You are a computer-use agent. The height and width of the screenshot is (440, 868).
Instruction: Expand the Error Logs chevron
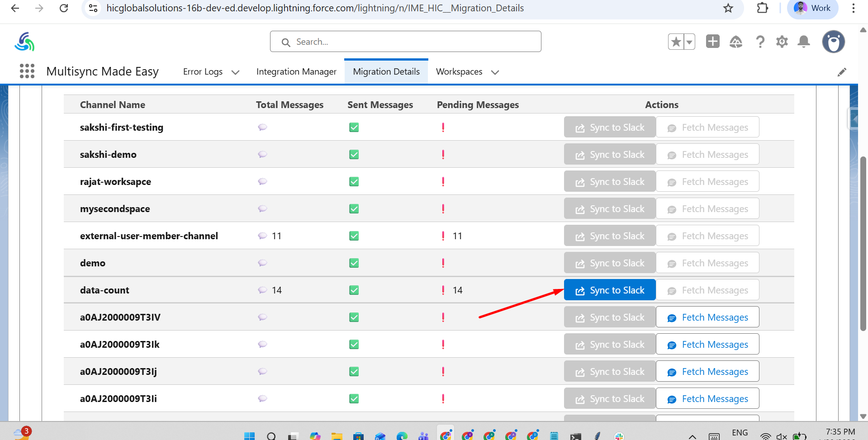click(x=235, y=72)
